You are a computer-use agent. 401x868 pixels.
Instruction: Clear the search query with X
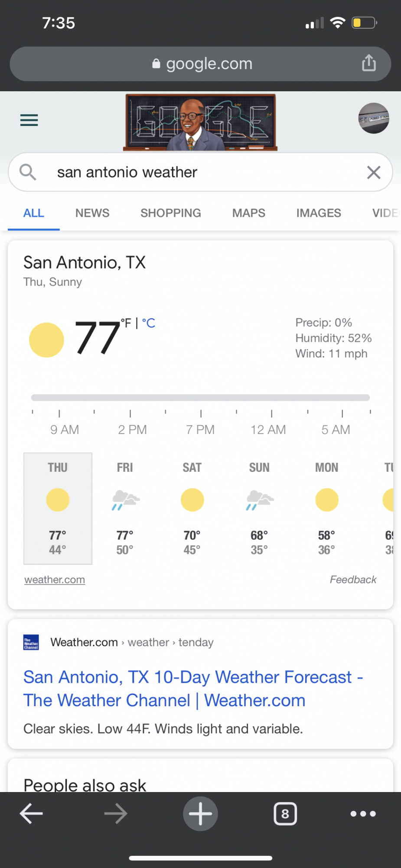pos(373,172)
